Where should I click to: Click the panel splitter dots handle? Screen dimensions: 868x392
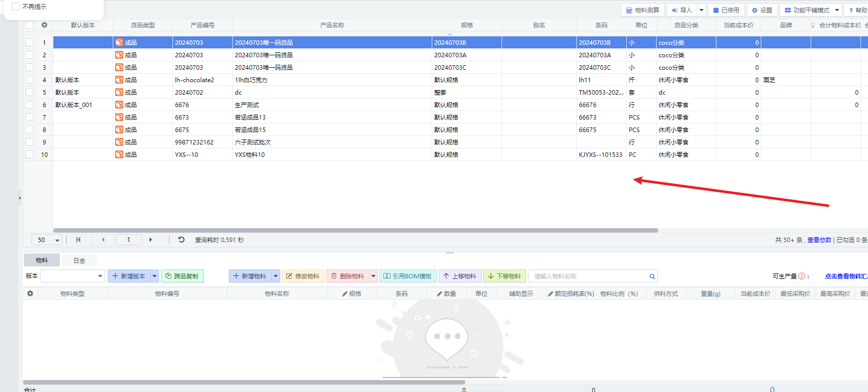coord(450,253)
